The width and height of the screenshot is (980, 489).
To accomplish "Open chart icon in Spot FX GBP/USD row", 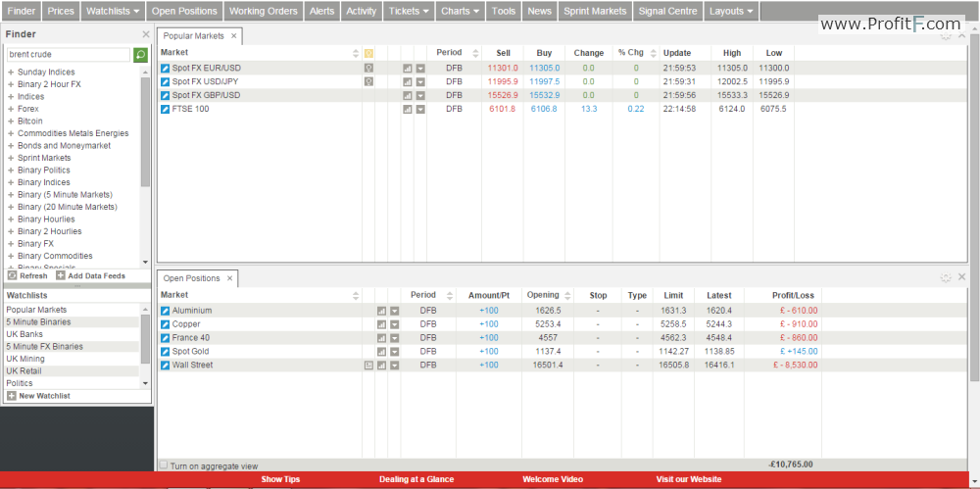I will [408, 96].
